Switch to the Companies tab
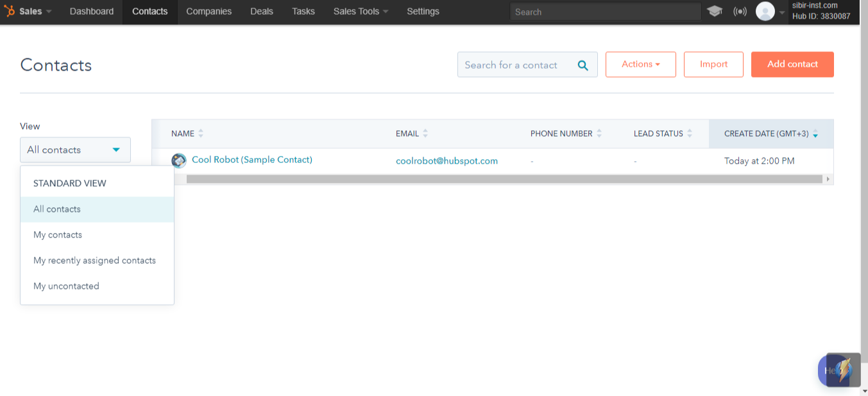Viewport: 868px width, 396px height. [208, 11]
